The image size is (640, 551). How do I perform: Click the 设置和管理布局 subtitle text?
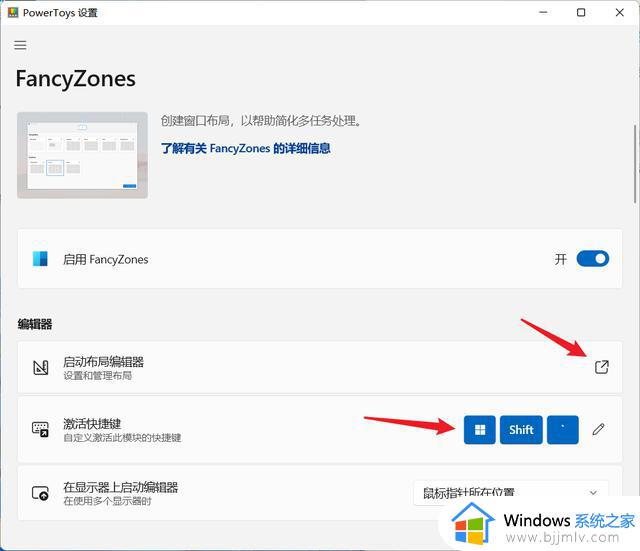point(98,375)
